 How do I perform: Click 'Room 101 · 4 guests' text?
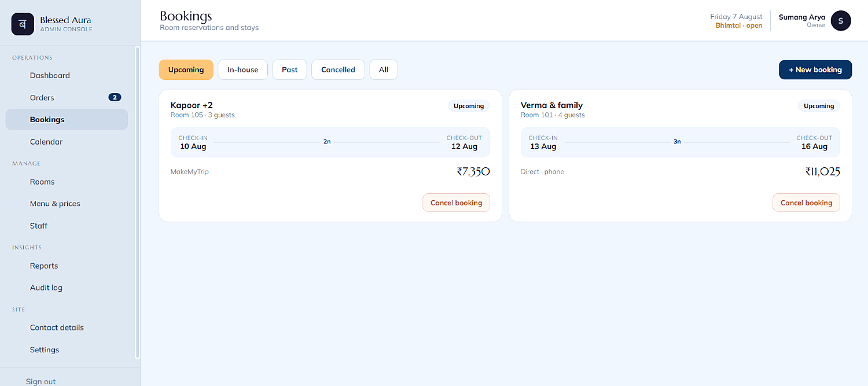coord(553,115)
